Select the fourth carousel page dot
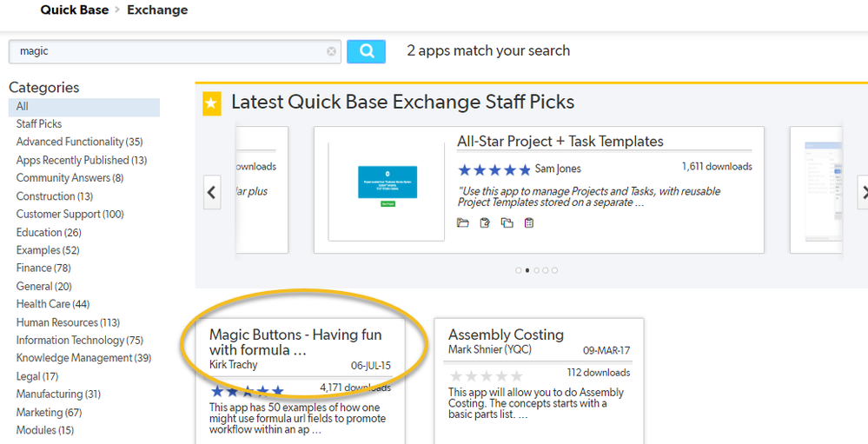Screen dimensions: 868x444 pyautogui.click(x=546, y=271)
